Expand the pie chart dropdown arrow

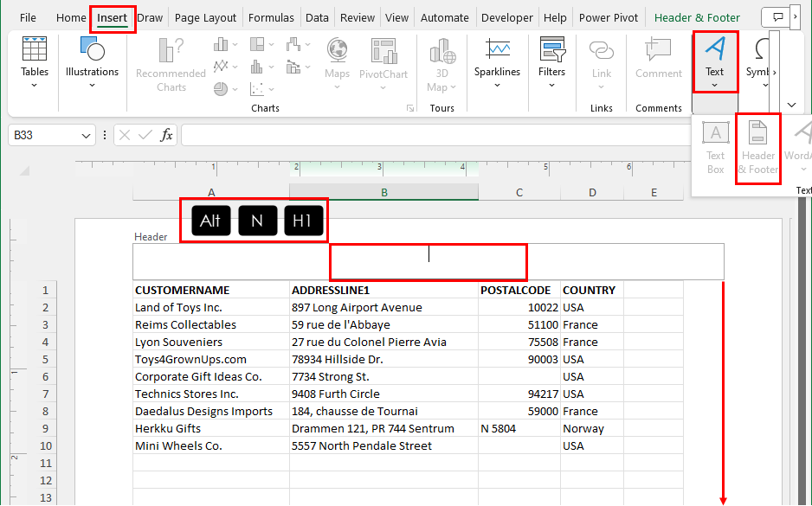click(x=235, y=89)
